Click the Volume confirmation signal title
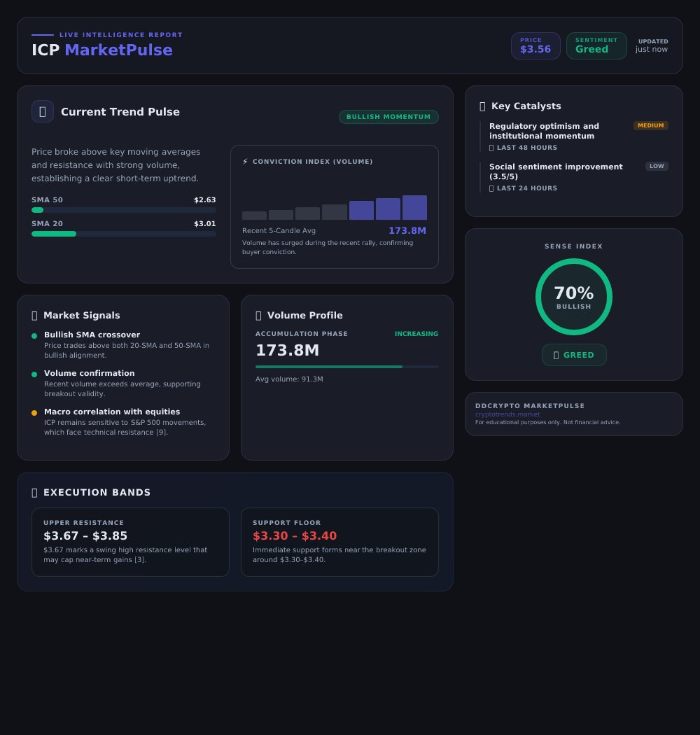The height and width of the screenshot is (735, 700). point(89,373)
